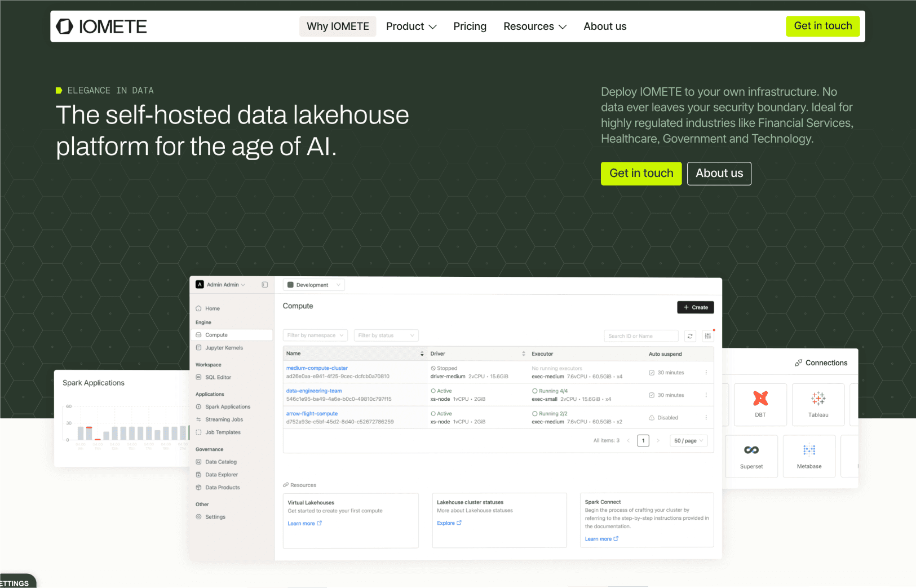Open About us in the header navigation
The image size is (916, 588).
click(605, 26)
